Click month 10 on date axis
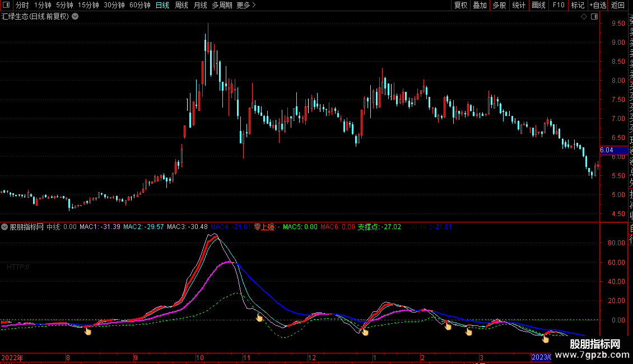 (200, 357)
